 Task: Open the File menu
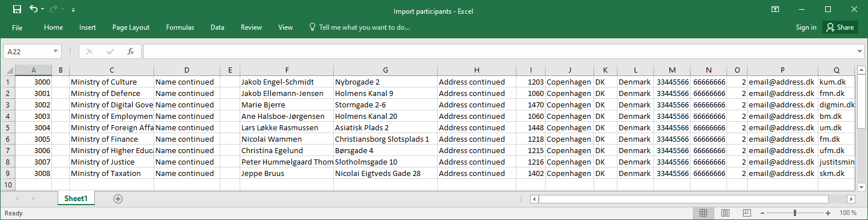(x=17, y=27)
